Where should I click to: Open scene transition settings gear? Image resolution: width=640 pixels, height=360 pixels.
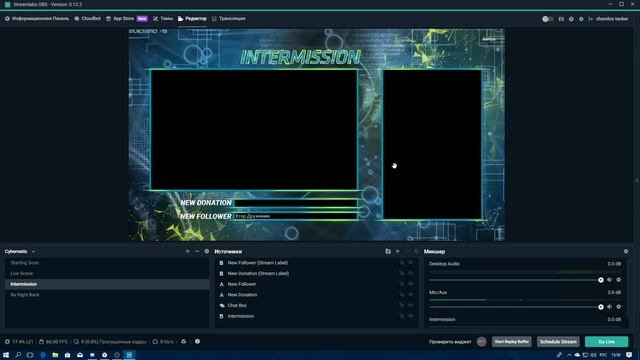(207, 251)
